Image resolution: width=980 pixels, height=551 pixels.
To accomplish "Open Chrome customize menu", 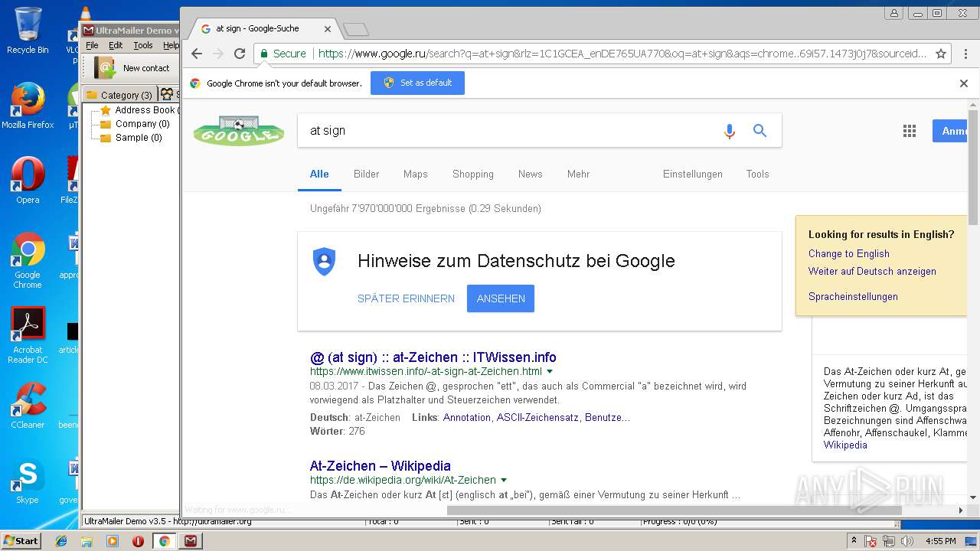I will [965, 54].
